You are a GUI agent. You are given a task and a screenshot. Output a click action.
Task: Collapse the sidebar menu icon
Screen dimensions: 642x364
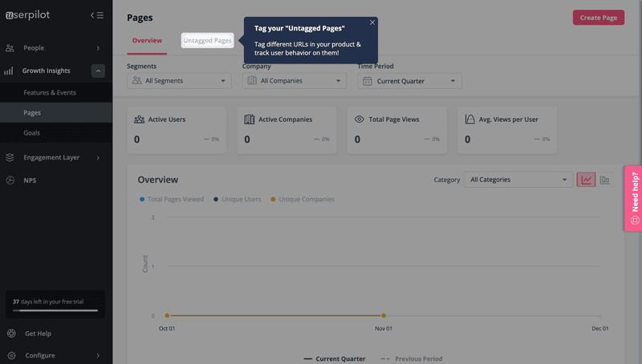[x=97, y=15]
